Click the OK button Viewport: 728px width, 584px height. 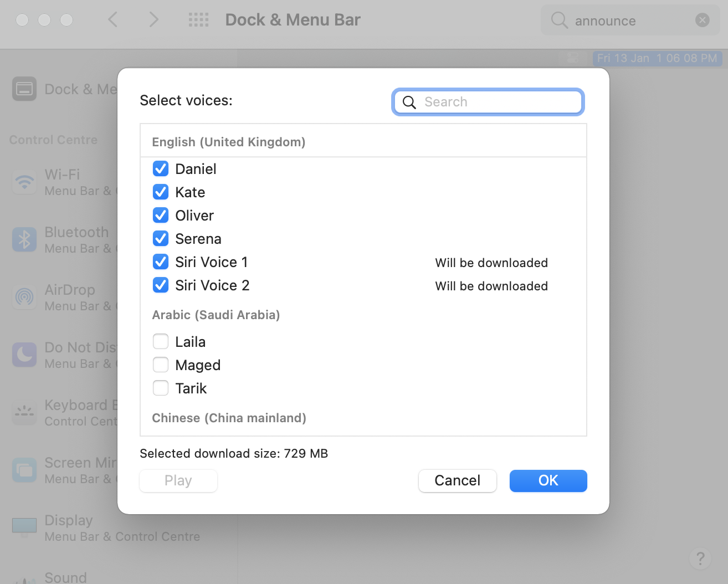click(x=548, y=480)
